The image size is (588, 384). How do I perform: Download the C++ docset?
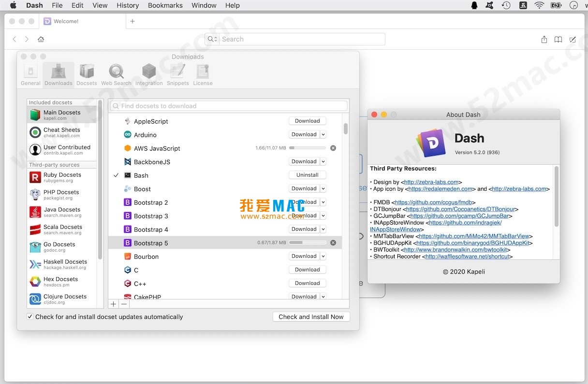[x=308, y=284]
